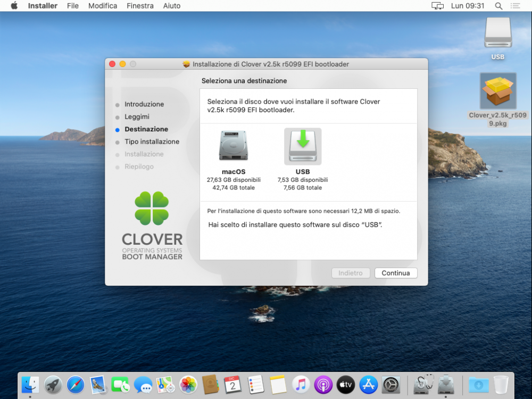Click the Installer app icon in Dock
This screenshot has height=399, width=532.
coord(446,385)
